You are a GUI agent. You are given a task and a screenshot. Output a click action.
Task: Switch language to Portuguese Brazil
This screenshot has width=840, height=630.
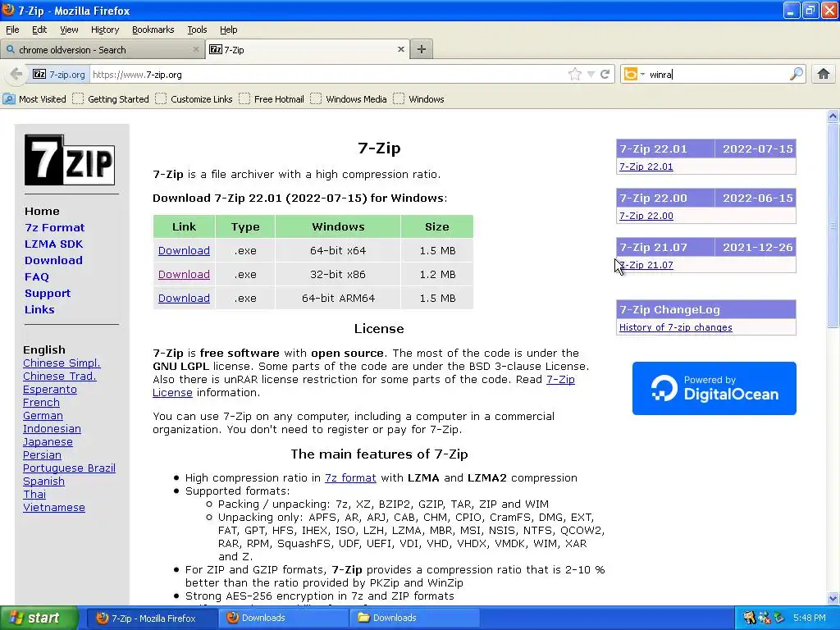pos(69,468)
